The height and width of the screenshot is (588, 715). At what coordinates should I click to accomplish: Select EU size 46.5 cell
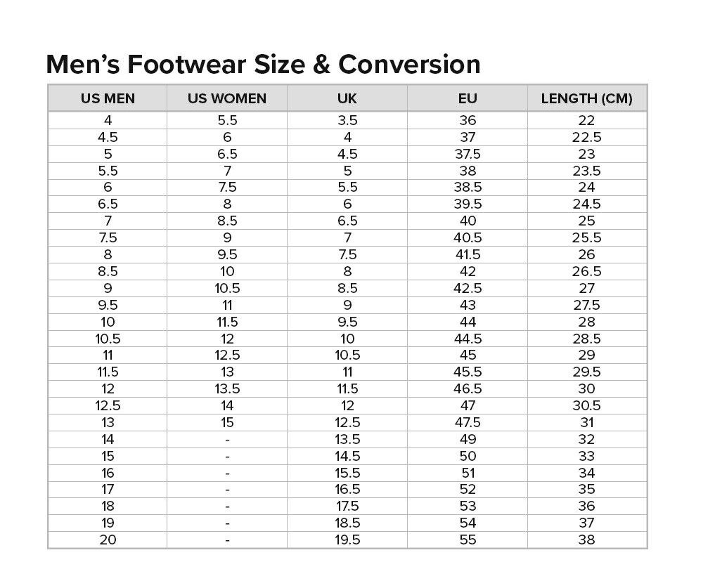pyautogui.click(x=468, y=388)
